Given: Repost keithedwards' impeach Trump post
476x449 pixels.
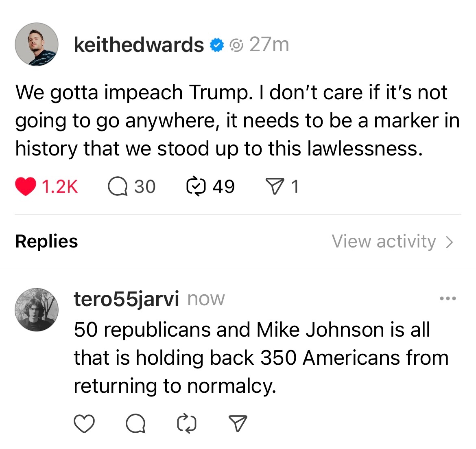Looking at the screenshot, I should point(196,187).
